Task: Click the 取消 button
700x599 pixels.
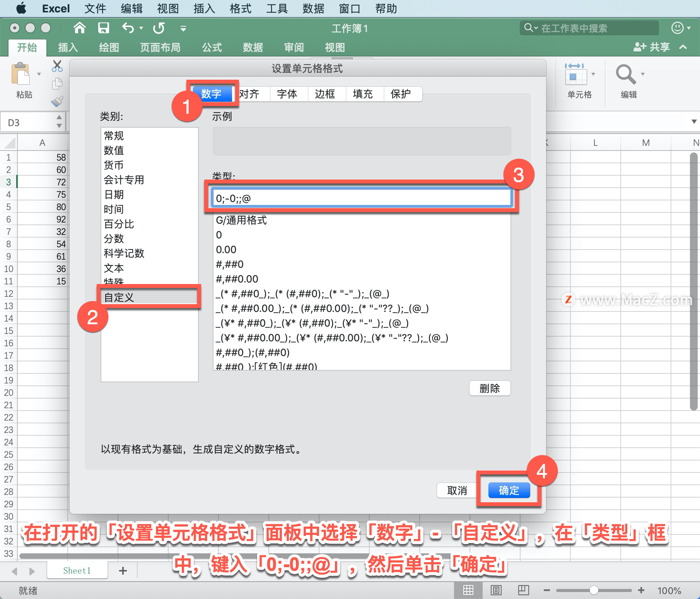Action: point(457,491)
